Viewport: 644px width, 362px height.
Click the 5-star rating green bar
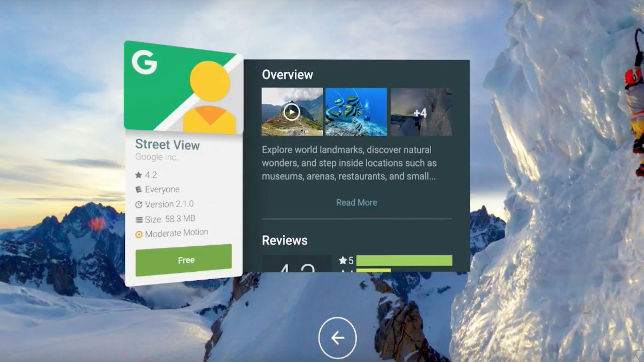pyautogui.click(x=404, y=260)
